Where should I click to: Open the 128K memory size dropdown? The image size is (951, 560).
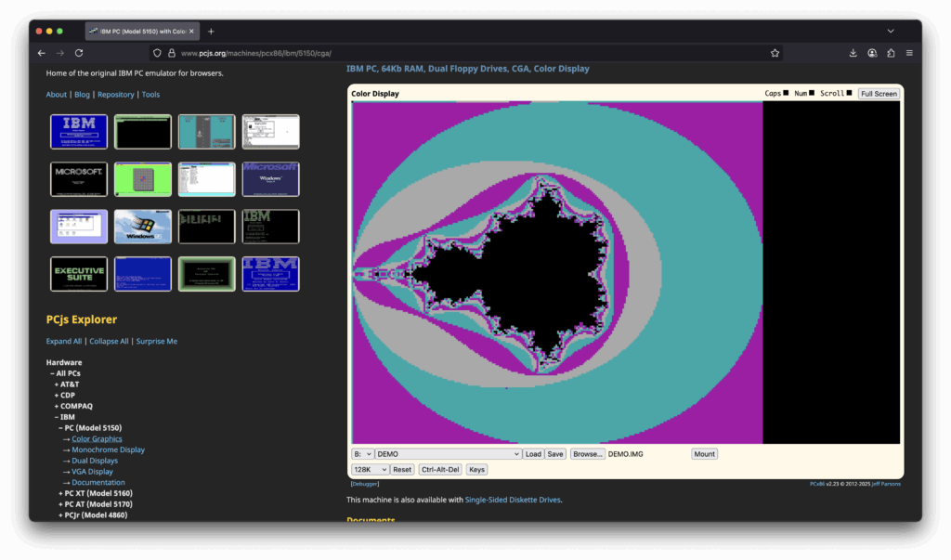[370, 470]
